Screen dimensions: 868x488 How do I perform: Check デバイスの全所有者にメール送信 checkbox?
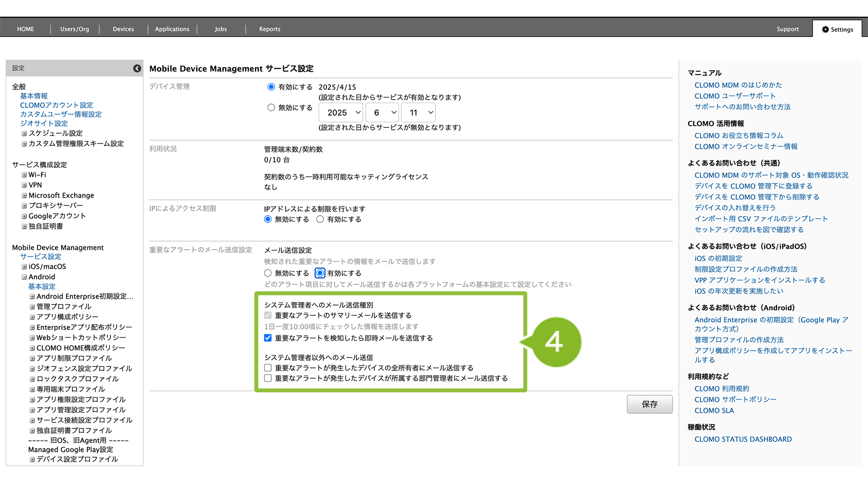pyautogui.click(x=268, y=367)
